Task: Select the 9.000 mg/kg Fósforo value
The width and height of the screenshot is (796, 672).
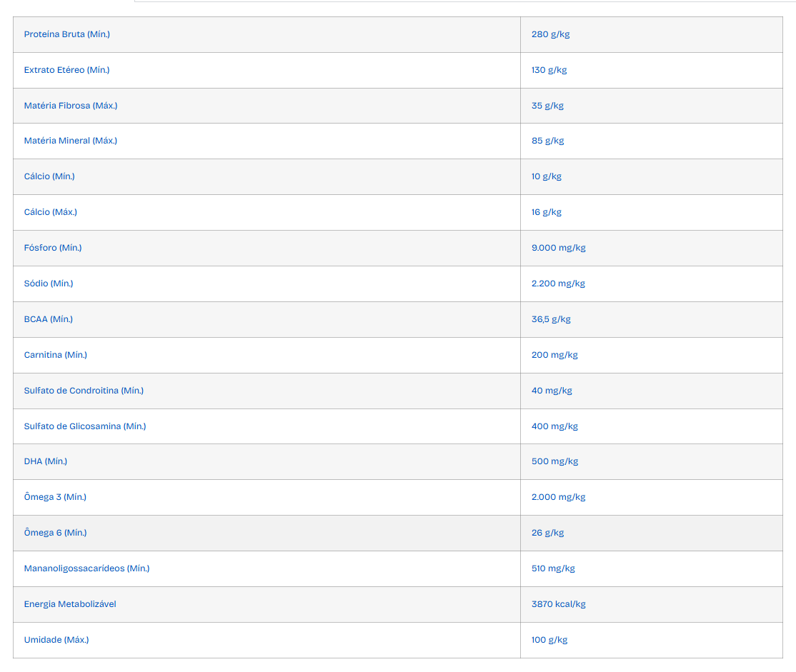Action: (559, 248)
